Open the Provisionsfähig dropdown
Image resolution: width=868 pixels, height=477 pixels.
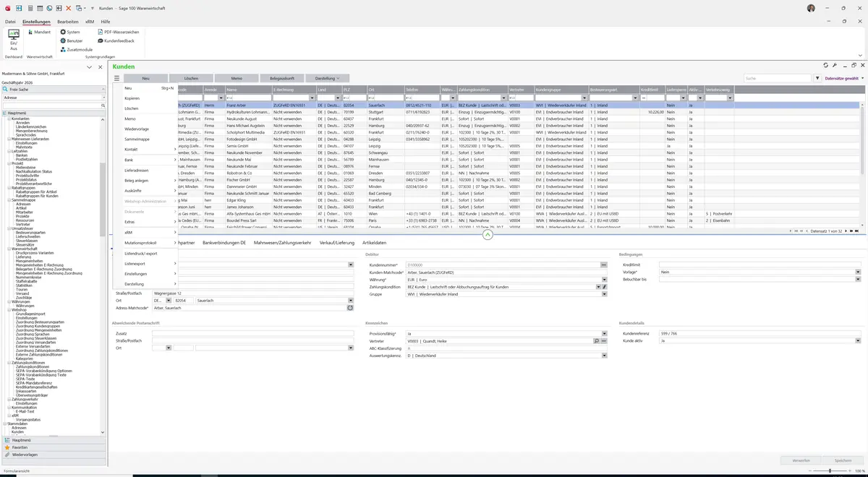click(604, 333)
